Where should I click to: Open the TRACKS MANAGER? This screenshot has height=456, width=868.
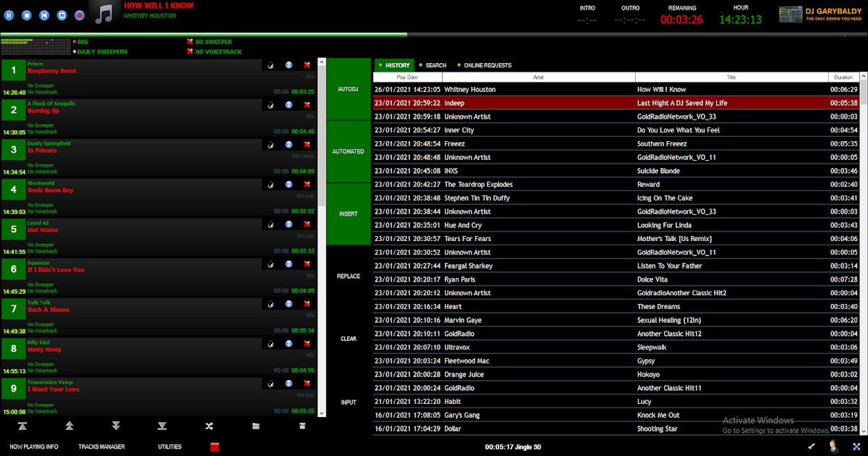(101, 447)
